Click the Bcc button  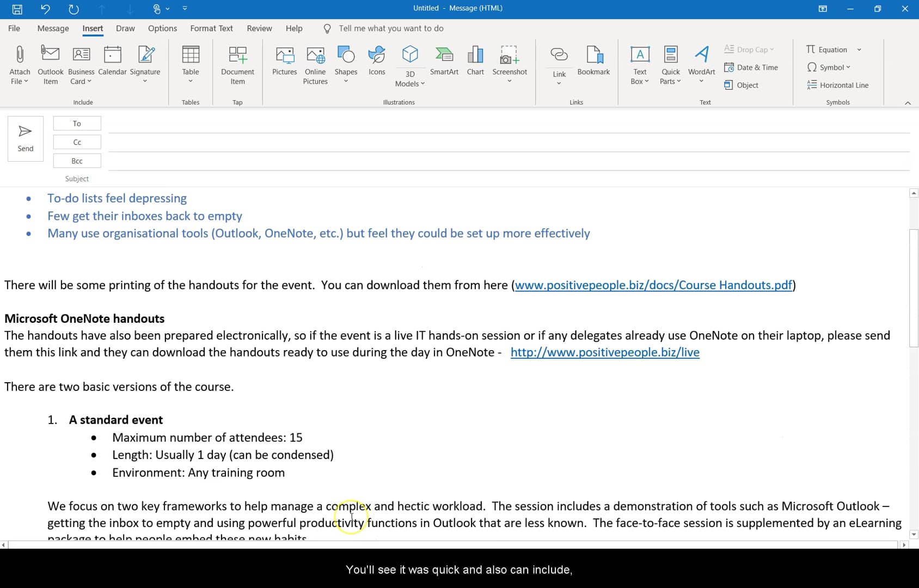pos(77,161)
